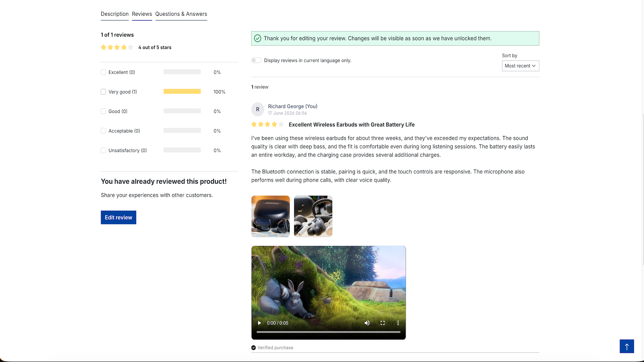Click the 1 of 1 reviews heading

click(x=117, y=35)
